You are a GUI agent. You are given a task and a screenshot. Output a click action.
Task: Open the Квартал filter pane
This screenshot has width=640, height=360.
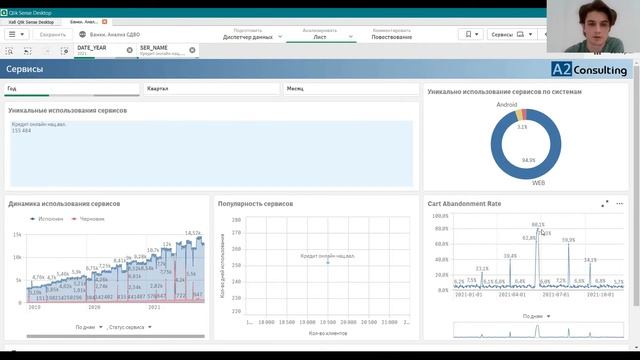tap(212, 89)
